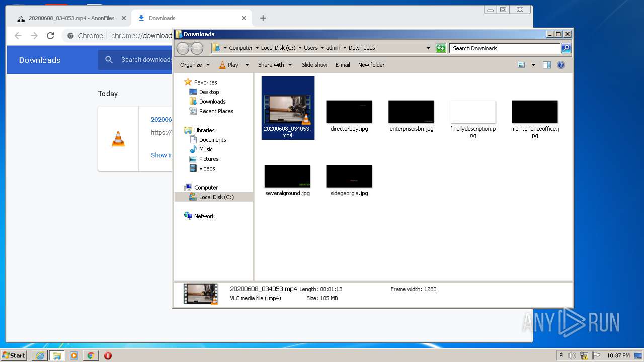Open address bar history dropdown arrow
This screenshot has width=644, height=362.
click(x=428, y=48)
